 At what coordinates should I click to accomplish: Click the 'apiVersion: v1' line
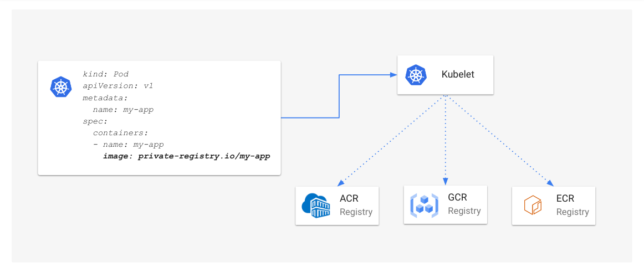tap(117, 86)
